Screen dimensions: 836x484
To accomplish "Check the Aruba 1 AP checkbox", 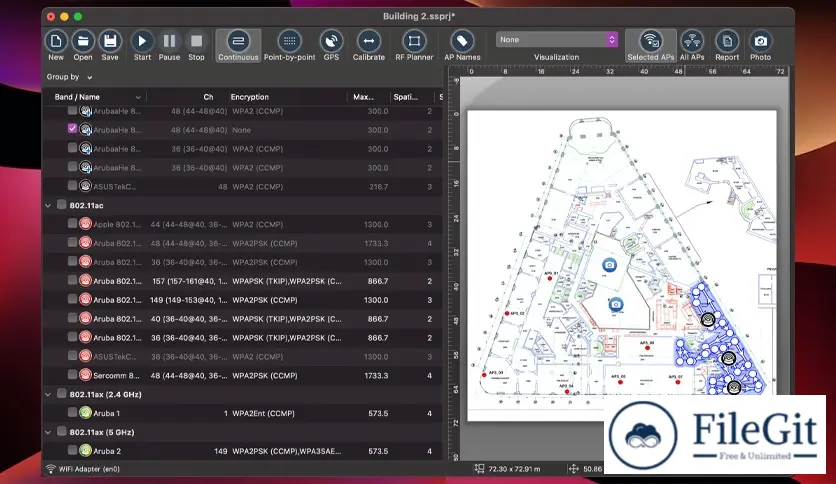I will 73,412.
